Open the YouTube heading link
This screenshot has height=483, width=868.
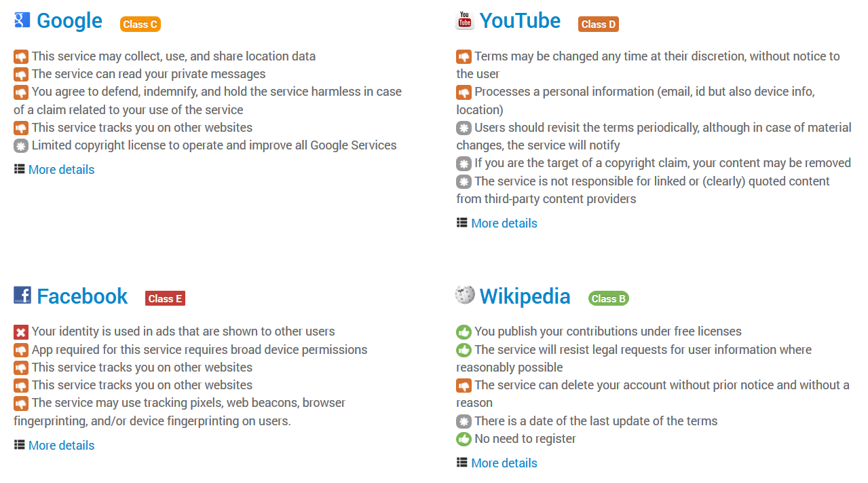pos(520,21)
